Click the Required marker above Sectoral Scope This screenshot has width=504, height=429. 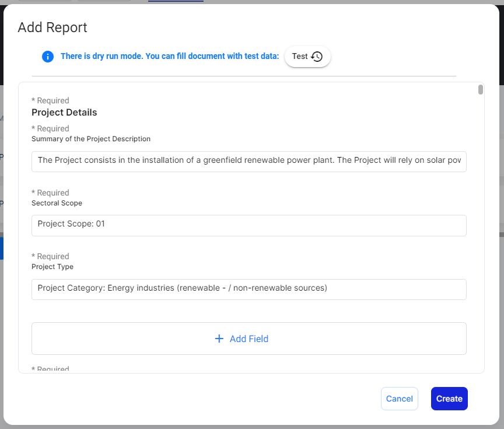pos(50,193)
